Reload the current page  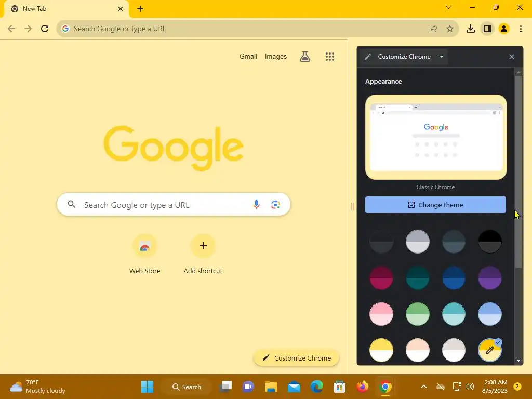pyautogui.click(x=45, y=29)
